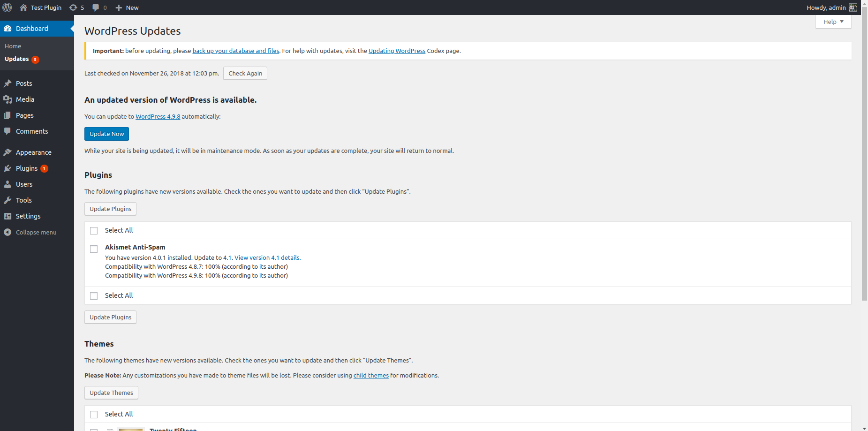Click the WordPress logo in admin bar

(7, 8)
